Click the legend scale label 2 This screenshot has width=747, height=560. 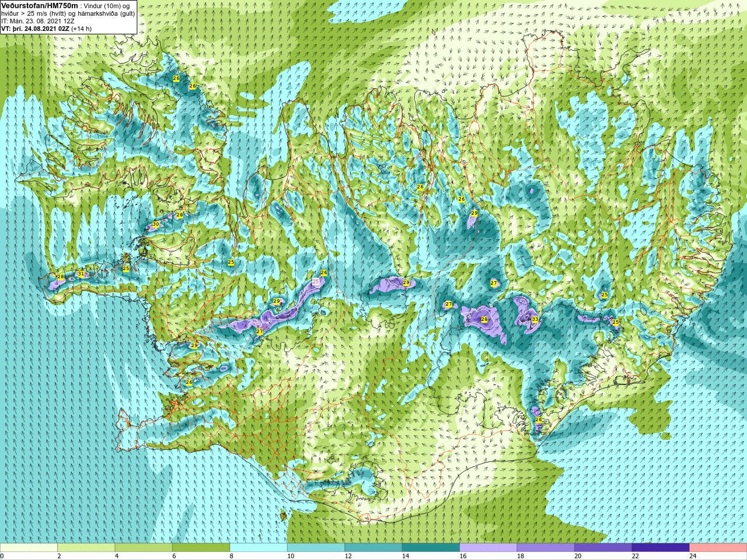click(60, 556)
